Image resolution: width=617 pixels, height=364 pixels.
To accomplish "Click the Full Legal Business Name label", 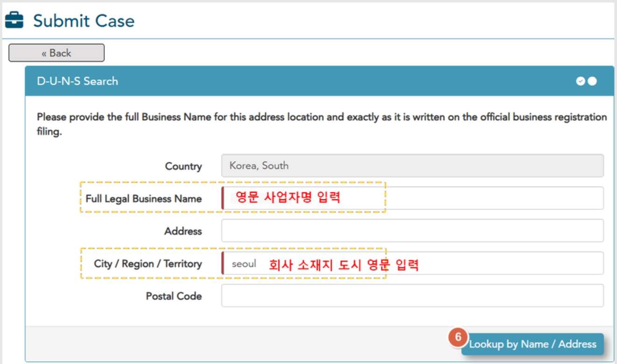I will pyautogui.click(x=144, y=199).
